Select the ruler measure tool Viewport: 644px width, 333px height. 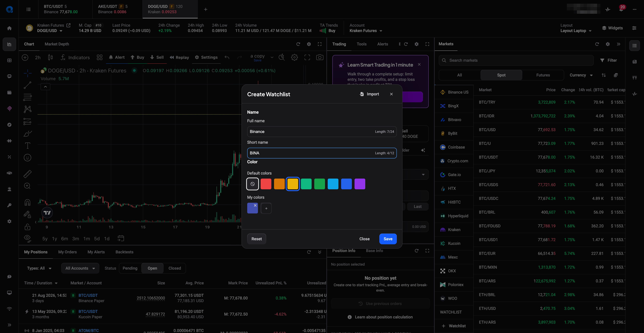(28, 174)
